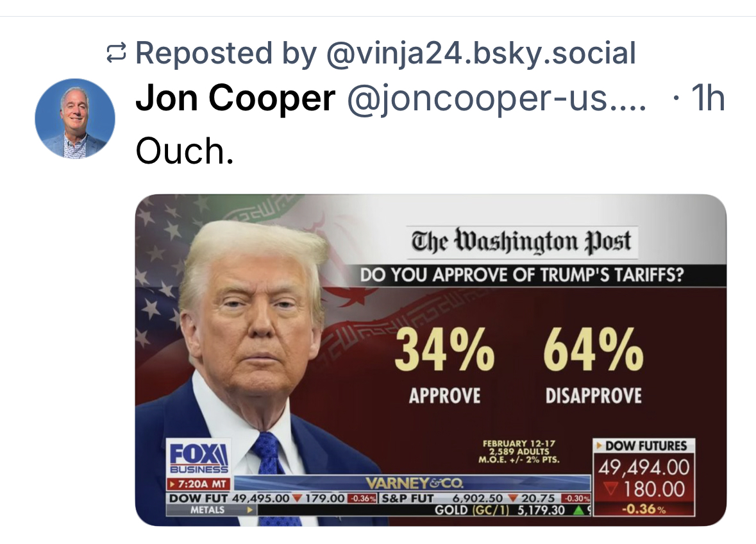Open Jon Cooper's profile avatar
Image resolution: width=756 pixels, height=544 pixels.
tap(75, 119)
